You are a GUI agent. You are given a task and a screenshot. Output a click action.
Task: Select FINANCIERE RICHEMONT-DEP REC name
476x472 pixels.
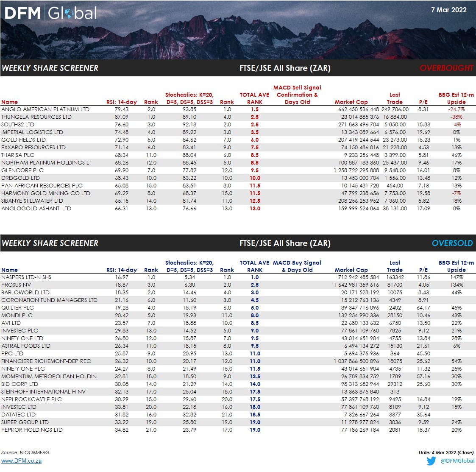[46, 361]
